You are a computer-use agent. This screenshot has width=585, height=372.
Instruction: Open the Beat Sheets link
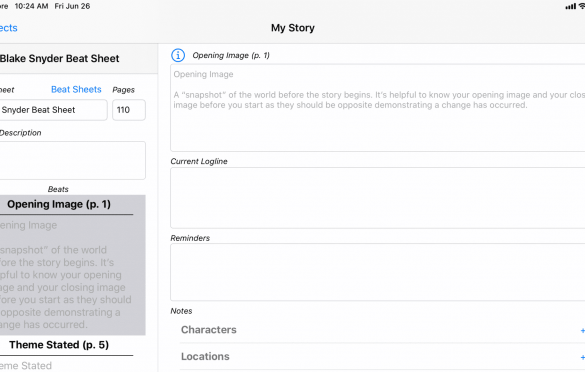[x=76, y=90]
